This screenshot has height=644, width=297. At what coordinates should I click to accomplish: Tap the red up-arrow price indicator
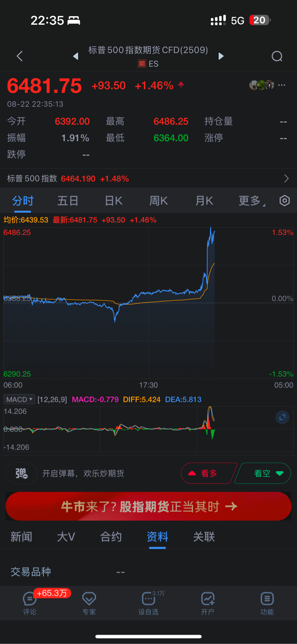coord(181,85)
